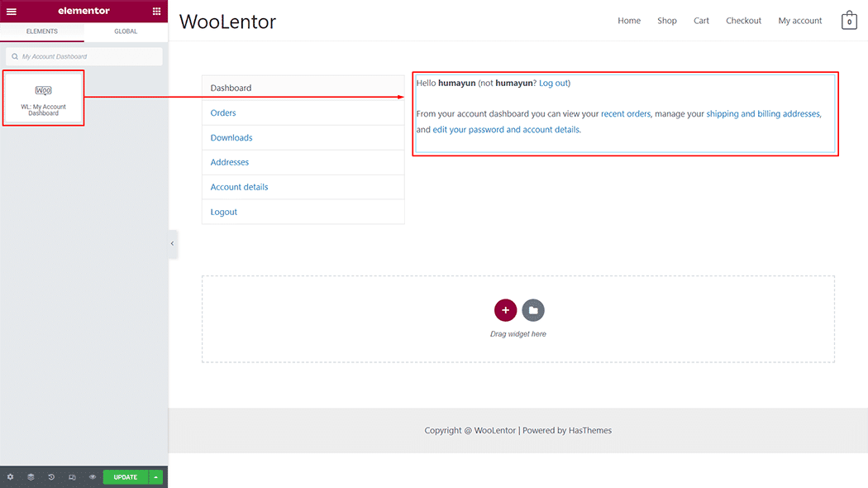Open Addresses in the account menu
The width and height of the screenshot is (868, 488).
tap(303, 162)
